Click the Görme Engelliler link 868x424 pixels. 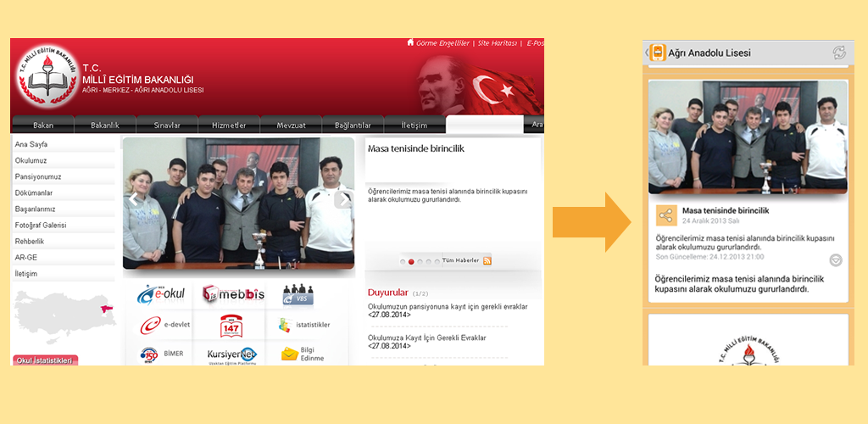pyautogui.click(x=442, y=42)
